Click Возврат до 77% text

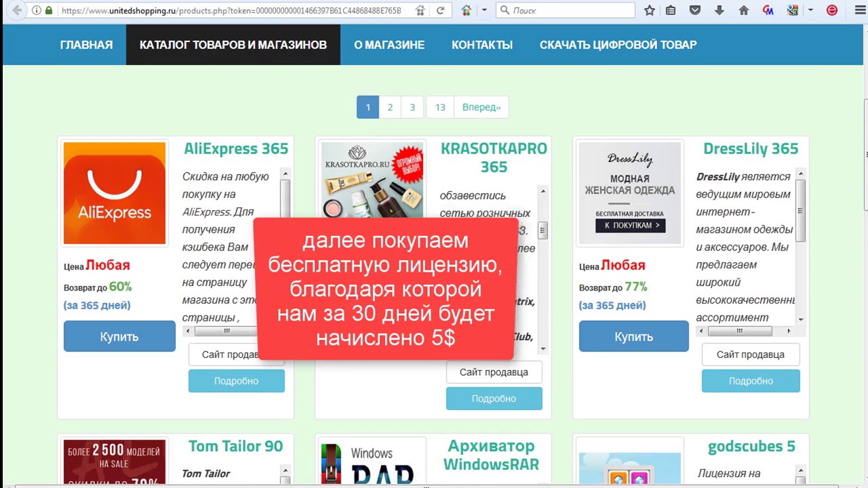613,287
